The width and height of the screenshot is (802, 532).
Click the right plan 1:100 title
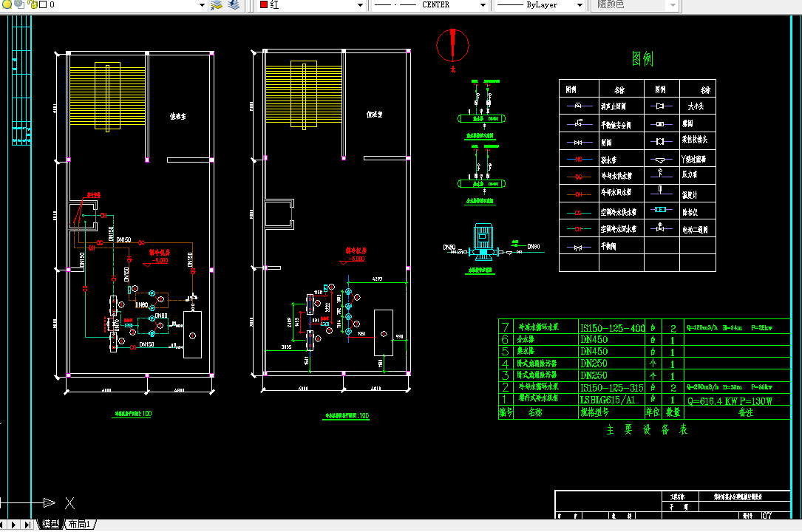346,416
